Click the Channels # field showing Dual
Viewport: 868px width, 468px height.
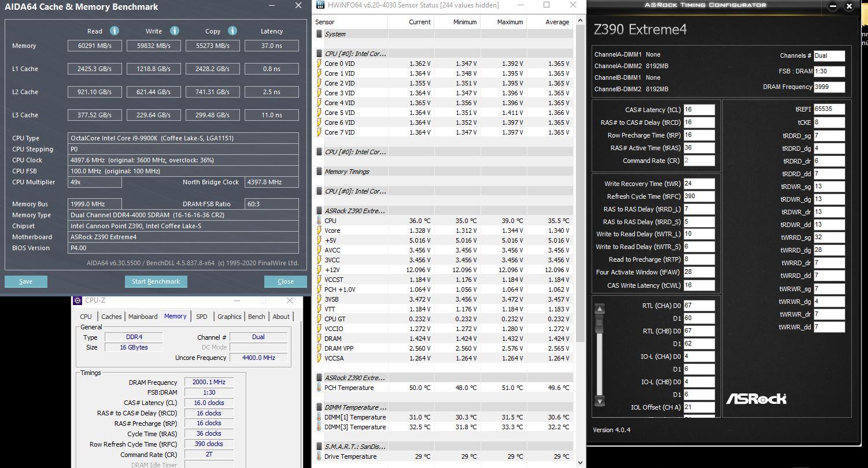[x=829, y=56]
